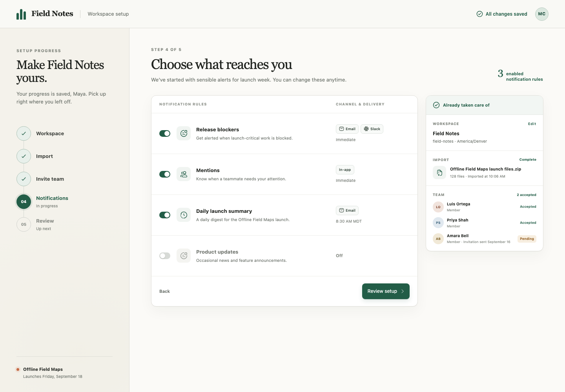Click the In-app chip for Mentions
Screen dimensions: 565x392
[x=345, y=170]
